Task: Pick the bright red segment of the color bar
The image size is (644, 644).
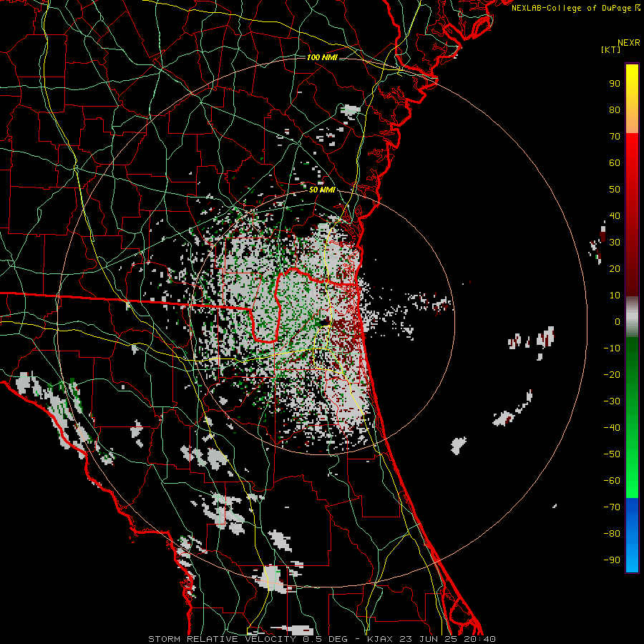Action: click(x=632, y=215)
